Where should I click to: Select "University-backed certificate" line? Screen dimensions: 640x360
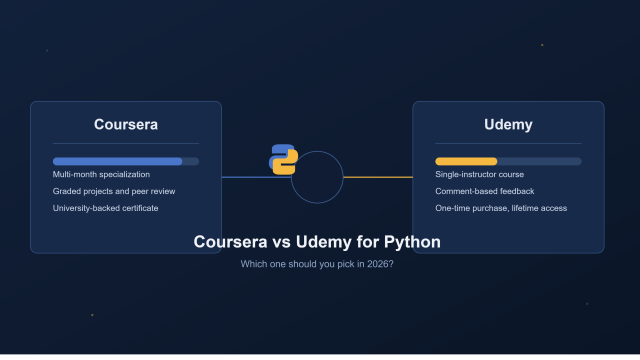tap(105, 208)
